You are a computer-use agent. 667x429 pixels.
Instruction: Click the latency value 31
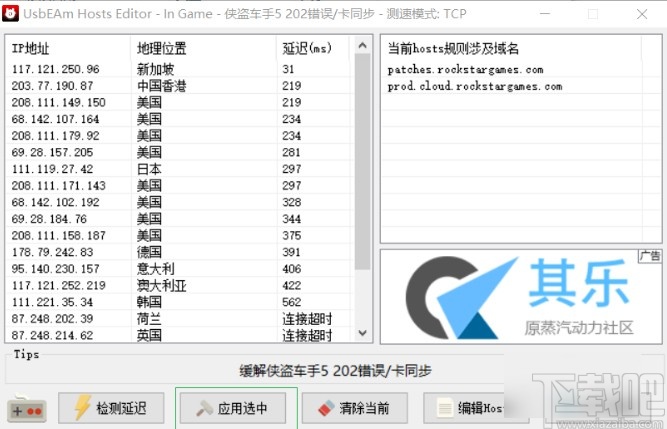coord(288,69)
